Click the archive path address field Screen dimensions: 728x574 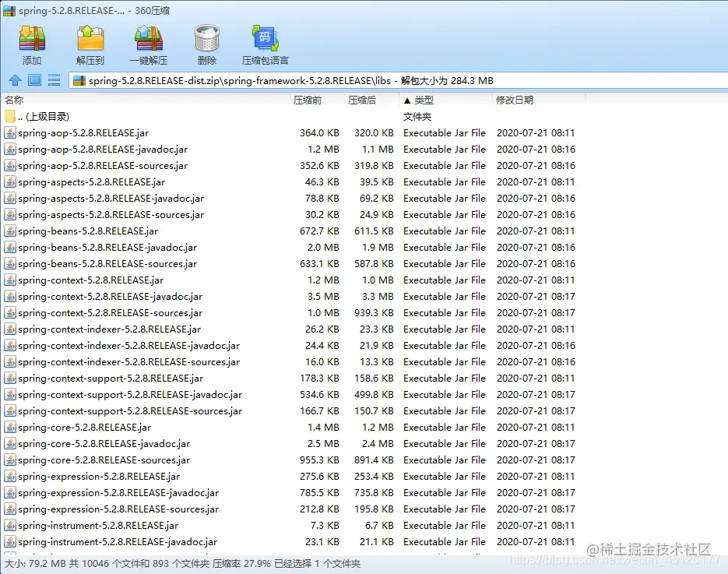click(399, 80)
